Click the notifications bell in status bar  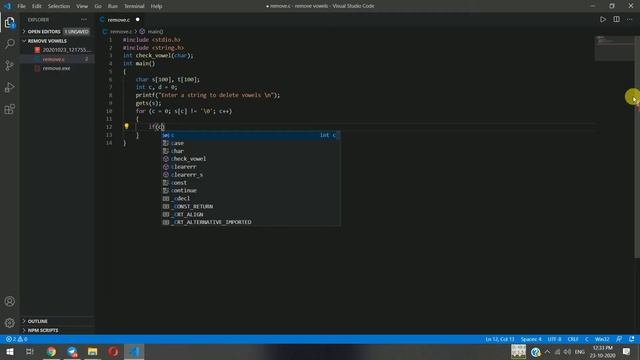point(632,339)
